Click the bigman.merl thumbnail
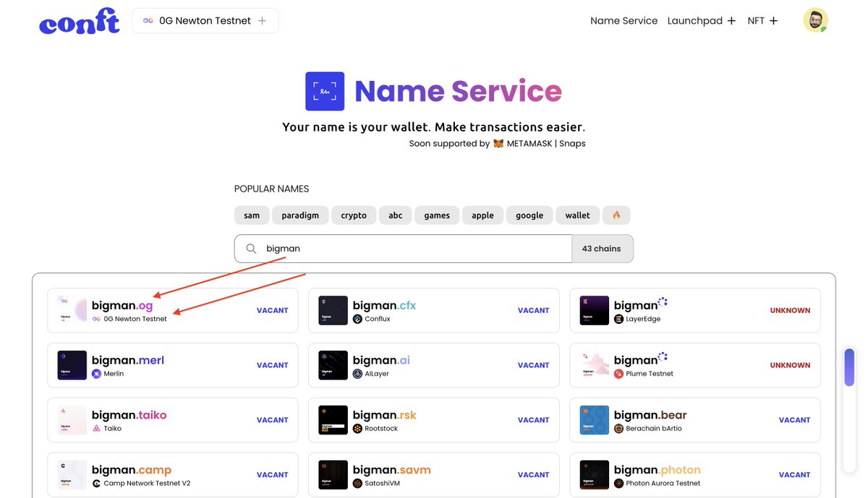The width and height of the screenshot is (868, 498). (72, 365)
